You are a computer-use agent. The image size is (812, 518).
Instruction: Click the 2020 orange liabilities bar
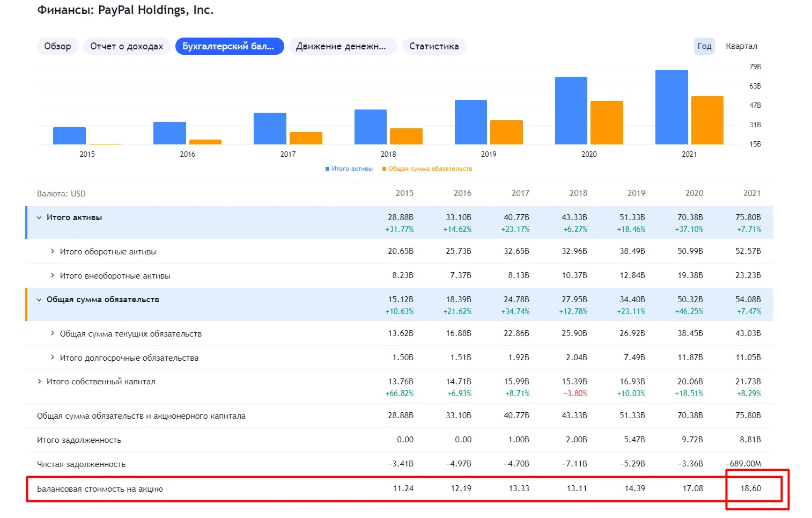point(607,122)
